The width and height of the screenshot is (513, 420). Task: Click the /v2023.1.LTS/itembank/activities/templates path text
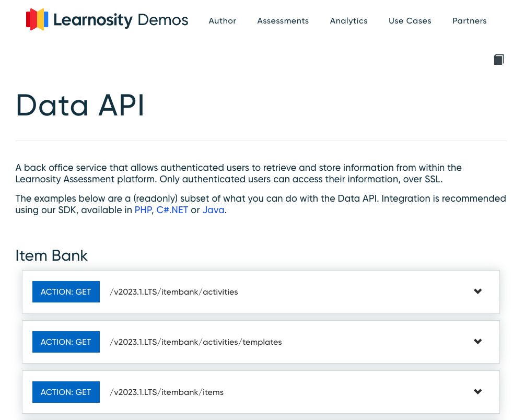[x=195, y=342]
